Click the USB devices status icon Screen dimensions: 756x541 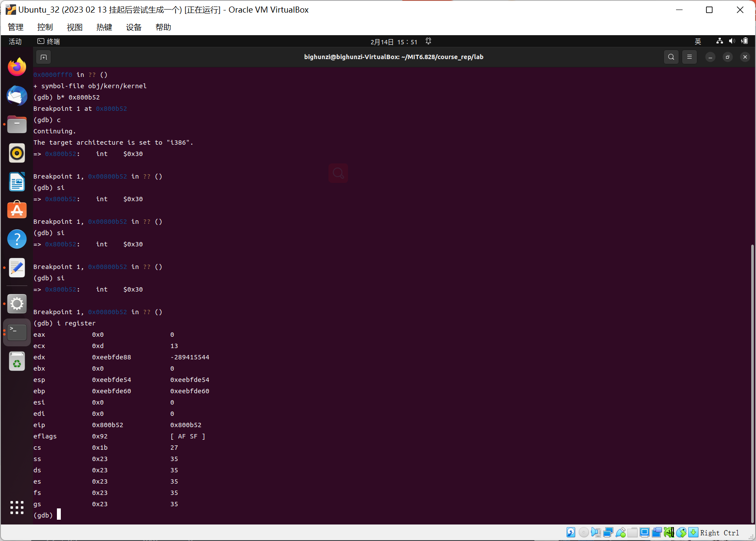(x=620, y=532)
